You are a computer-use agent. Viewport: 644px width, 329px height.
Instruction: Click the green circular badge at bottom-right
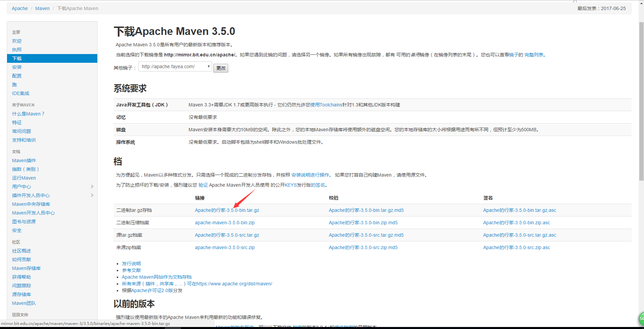[641, 319]
